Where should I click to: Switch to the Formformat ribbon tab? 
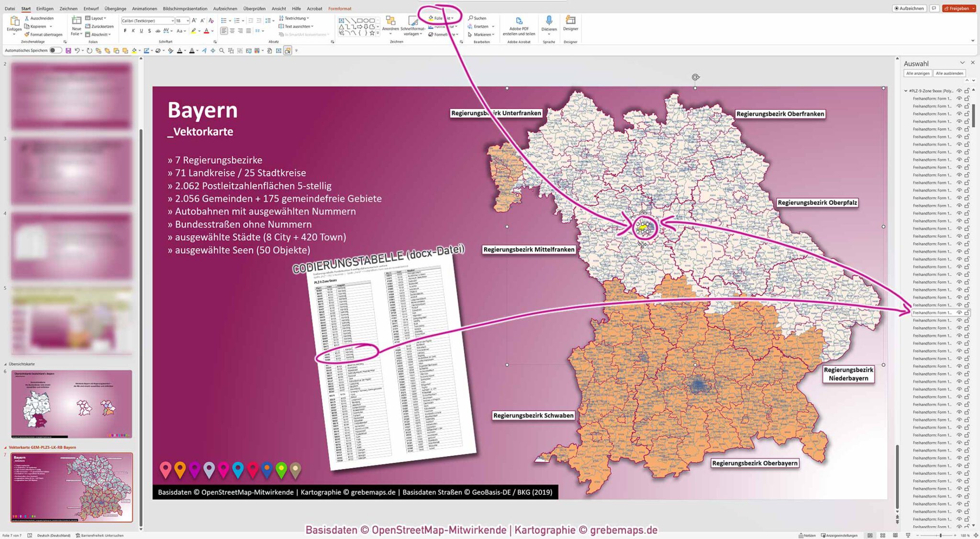pyautogui.click(x=340, y=8)
